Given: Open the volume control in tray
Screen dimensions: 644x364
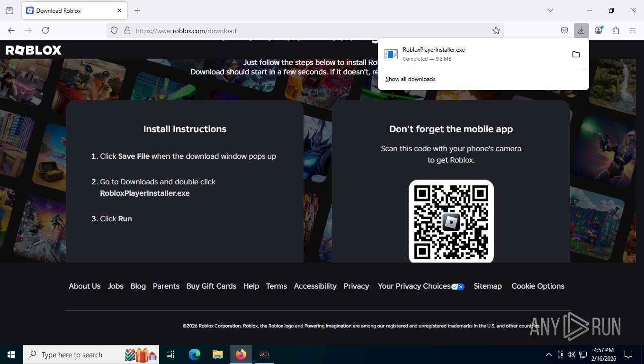Looking at the screenshot, I should click(572, 355).
